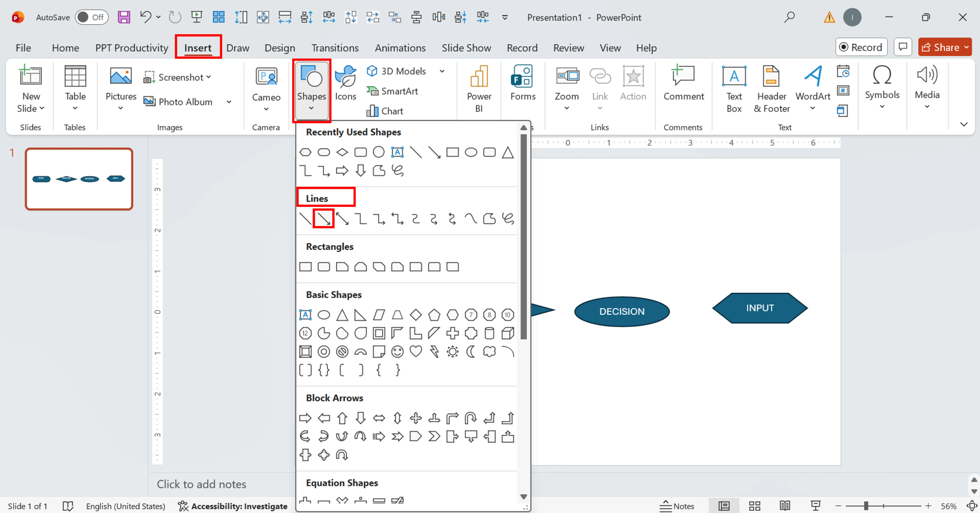Open the Screenshot dropdown arrow

coord(209,77)
